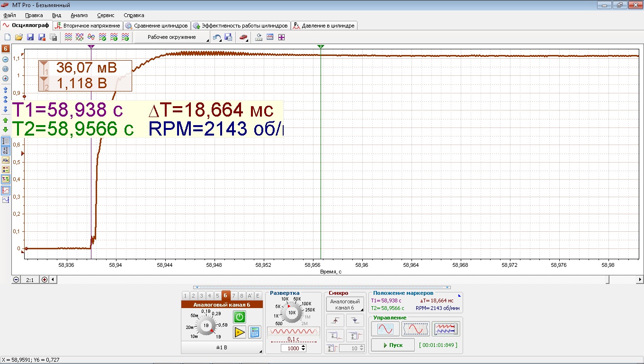Open the Сервис menu
Screen dimensions: 644x364
pyautogui.click(x=106, y=15)
